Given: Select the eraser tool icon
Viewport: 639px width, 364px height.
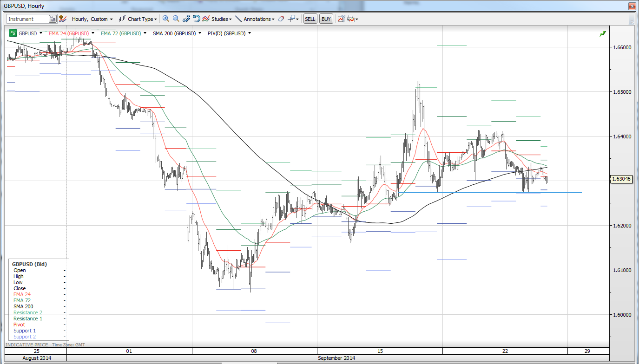Looking at the screenshot, I should pos(281,19).
